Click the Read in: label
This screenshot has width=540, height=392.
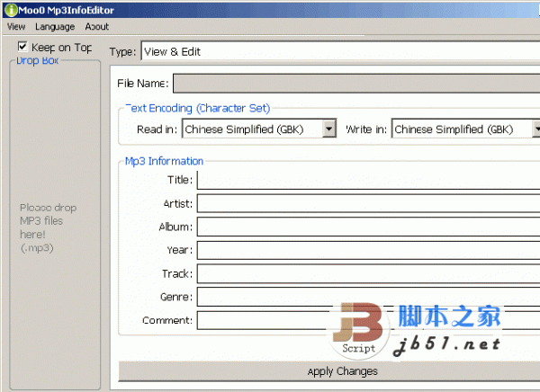(x=157, y=129)
